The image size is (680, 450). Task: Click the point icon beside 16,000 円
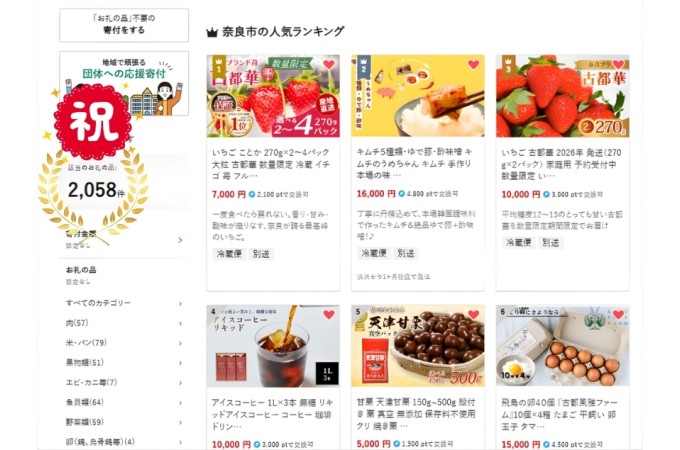(402, 194)
